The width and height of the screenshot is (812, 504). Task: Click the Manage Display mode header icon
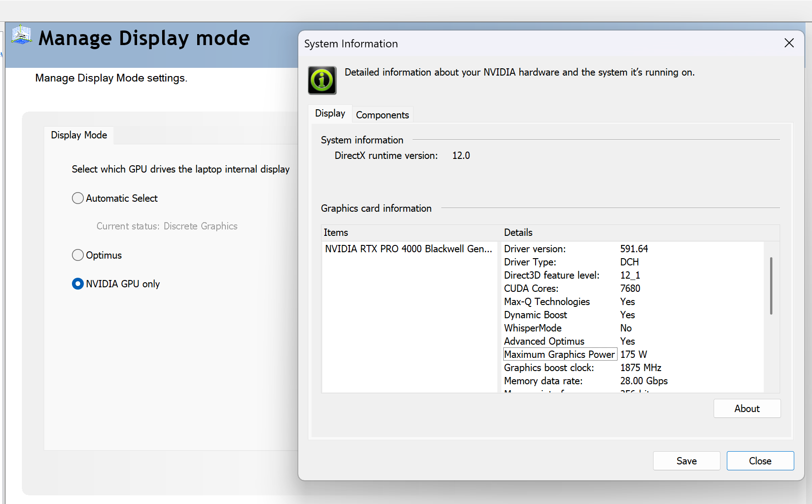coord(21,35)
